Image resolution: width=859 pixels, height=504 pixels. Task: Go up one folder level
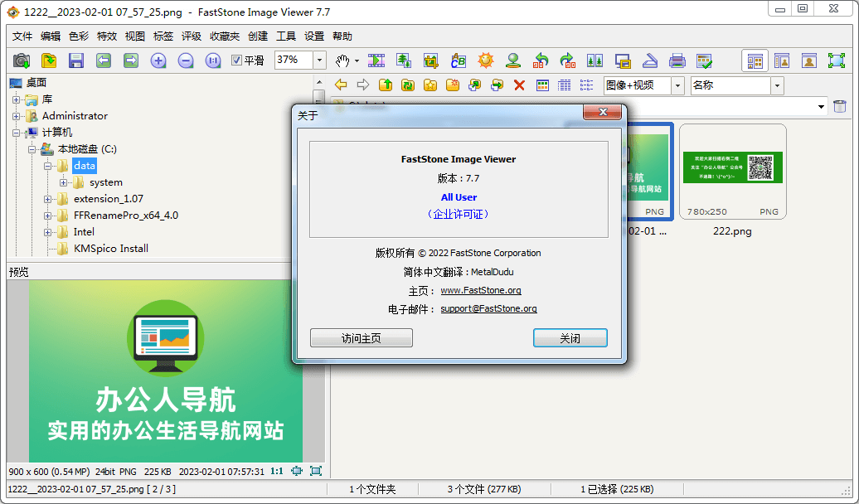click(x=386, y=85)
